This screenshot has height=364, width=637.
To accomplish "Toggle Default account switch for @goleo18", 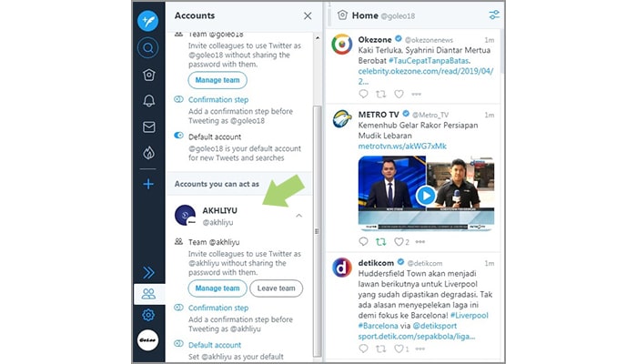I will pyautogui.click(x=179, y=136).
